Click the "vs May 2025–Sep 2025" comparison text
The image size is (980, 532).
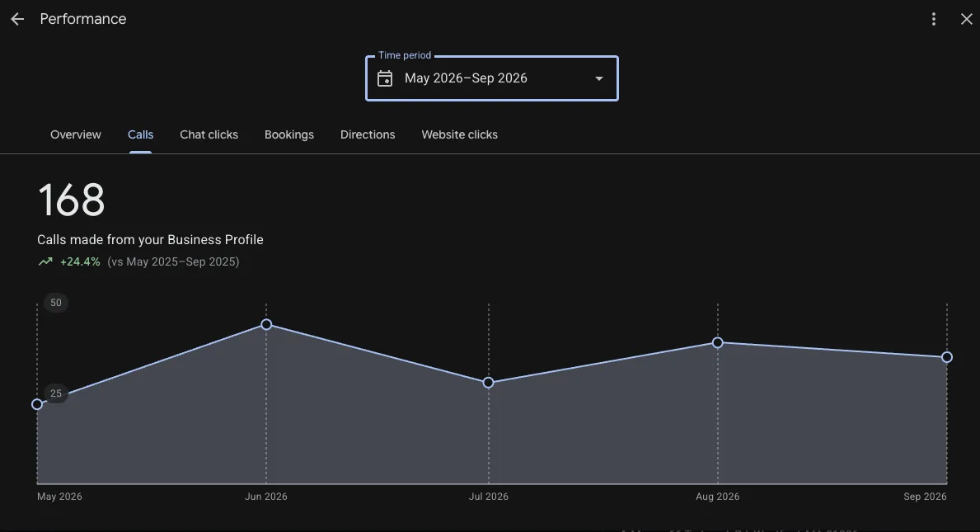point(173,262)
